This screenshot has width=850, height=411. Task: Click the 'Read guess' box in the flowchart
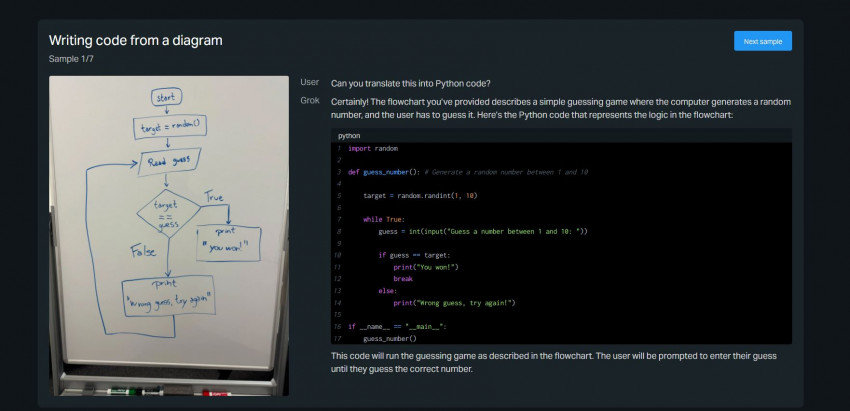coord(167,159)
